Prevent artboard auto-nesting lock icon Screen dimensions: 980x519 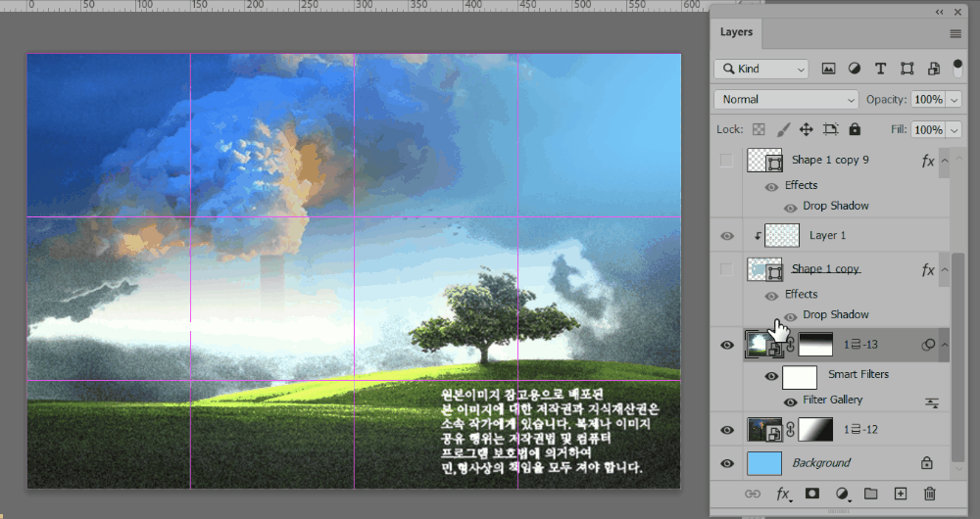tap(831, 129)
